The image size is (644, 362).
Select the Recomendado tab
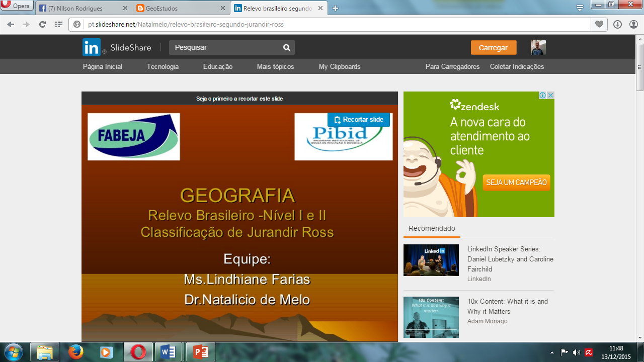(x=432, y=228)
